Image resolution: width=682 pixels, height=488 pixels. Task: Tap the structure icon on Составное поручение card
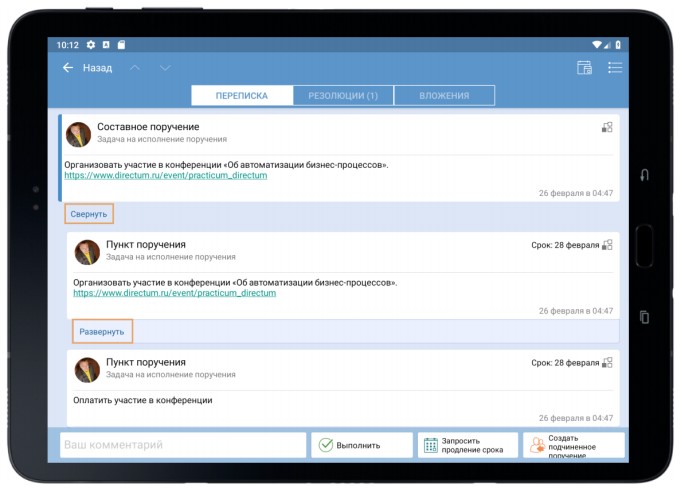point(607,127)
